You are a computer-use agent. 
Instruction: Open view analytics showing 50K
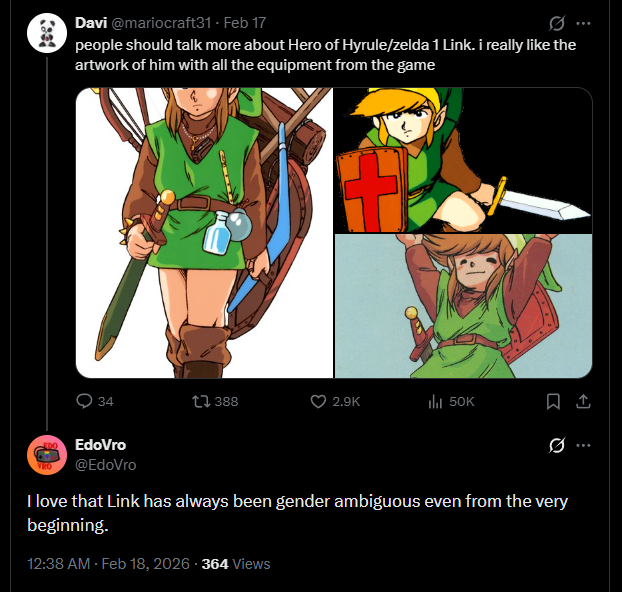(436, 401)
